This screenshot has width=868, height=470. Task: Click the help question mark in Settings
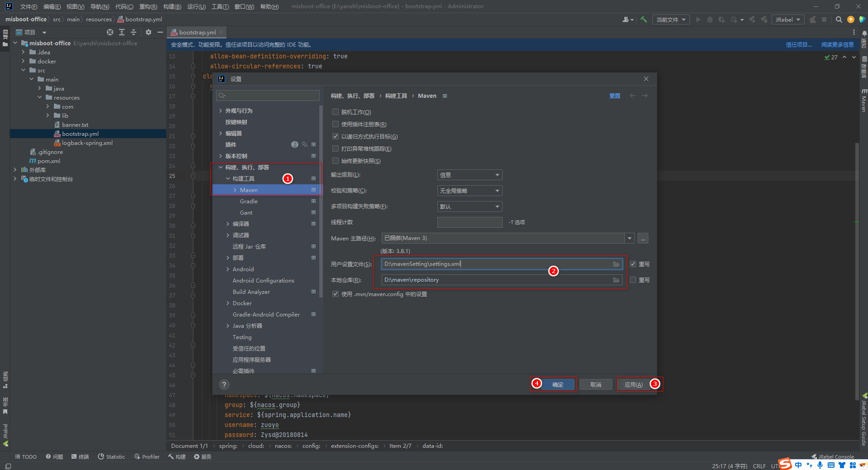coord(224,384)
